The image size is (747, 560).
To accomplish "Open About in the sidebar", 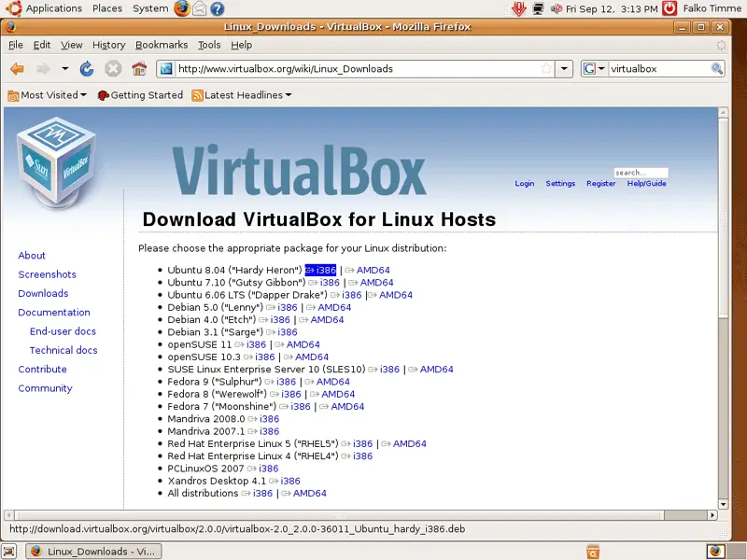I will point(32,255).
